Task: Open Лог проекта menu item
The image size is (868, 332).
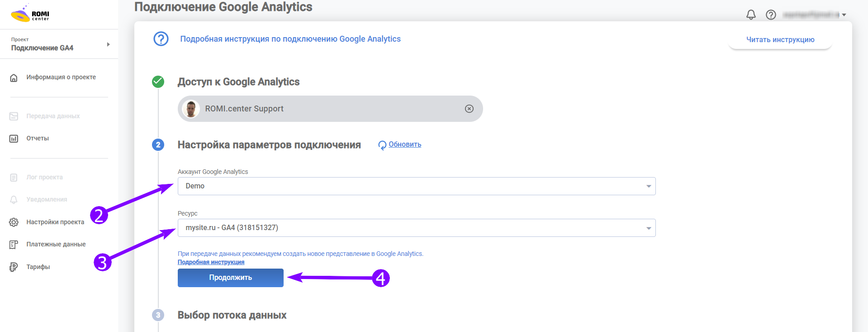Action: (44, 177)
